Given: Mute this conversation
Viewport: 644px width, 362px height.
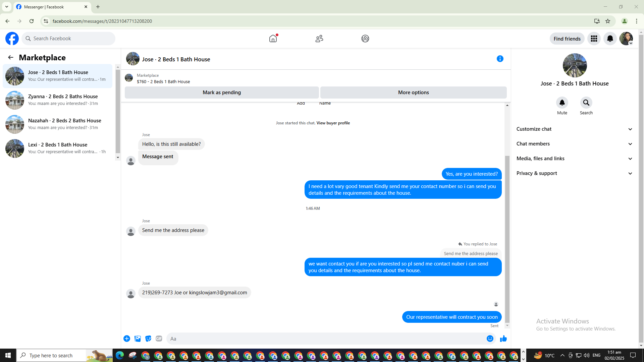Looking at the screenshot, I should coord(562,103).
